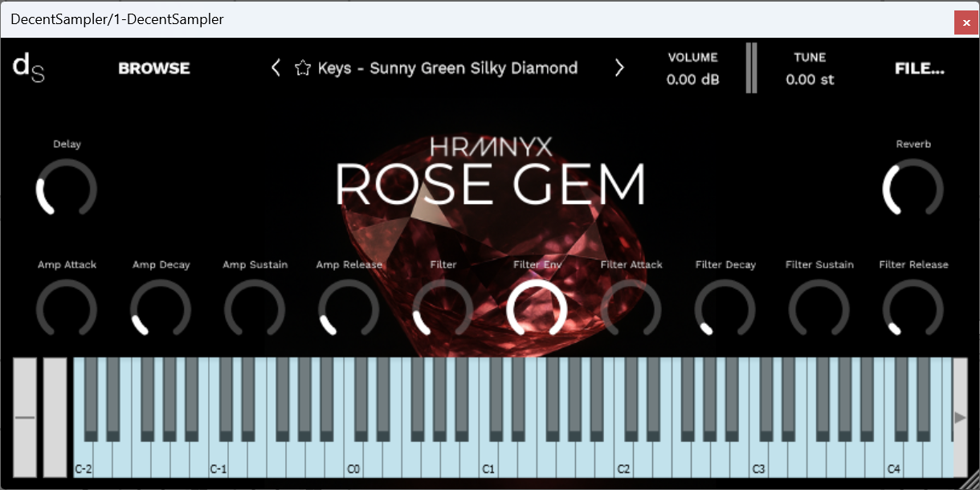Click the Filter Release knob
The height and width of the screenshot is (490, 980).
pos(913,310)
